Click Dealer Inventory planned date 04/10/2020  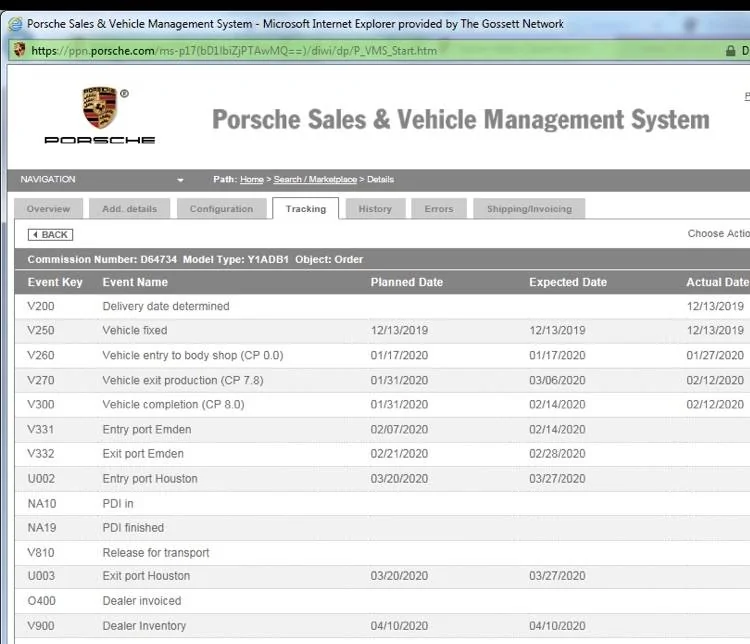399,626
